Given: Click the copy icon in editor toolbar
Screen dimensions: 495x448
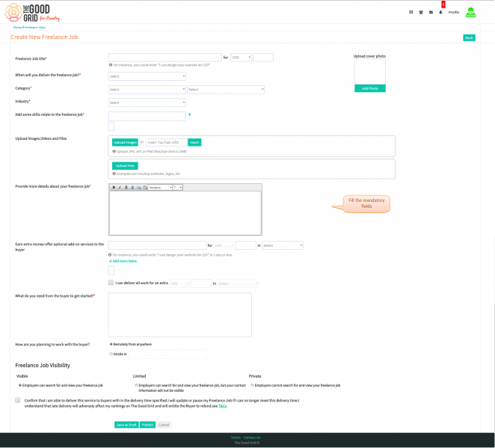Looking at the screenshot, I should click(x=138, y=187).
